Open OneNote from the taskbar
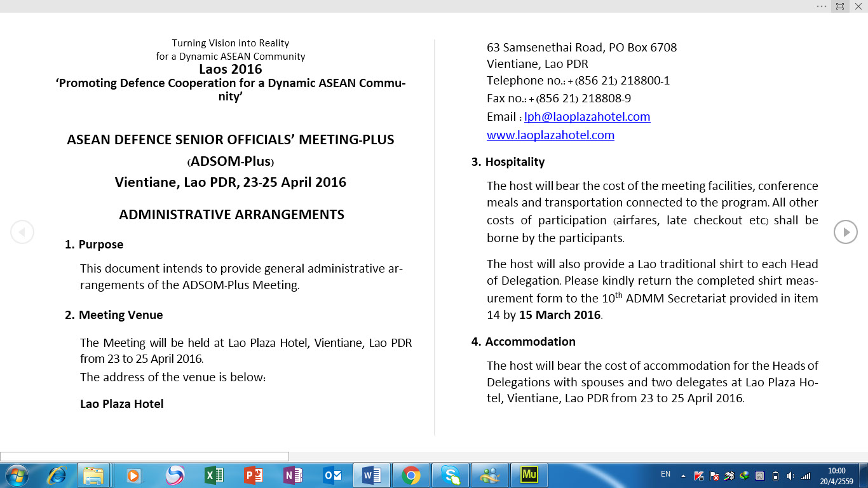The height and width of the screenshot is (488, 868). 293,475
